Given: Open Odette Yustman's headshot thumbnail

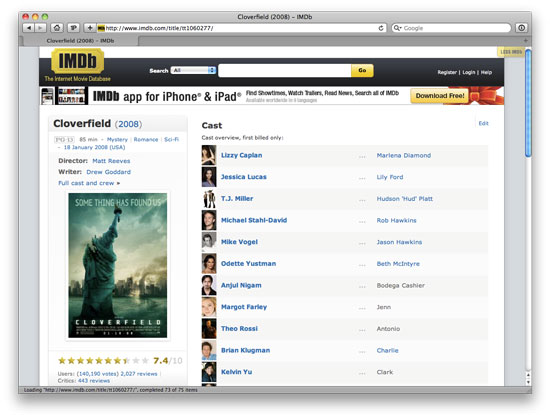Looking at the screenshot, I should coord(209,263).
